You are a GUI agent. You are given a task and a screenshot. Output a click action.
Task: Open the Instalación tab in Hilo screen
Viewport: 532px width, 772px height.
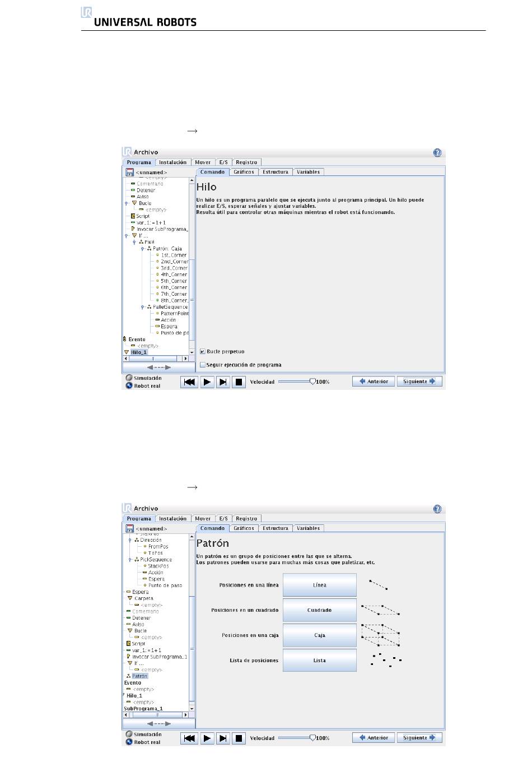coord(172,162)
